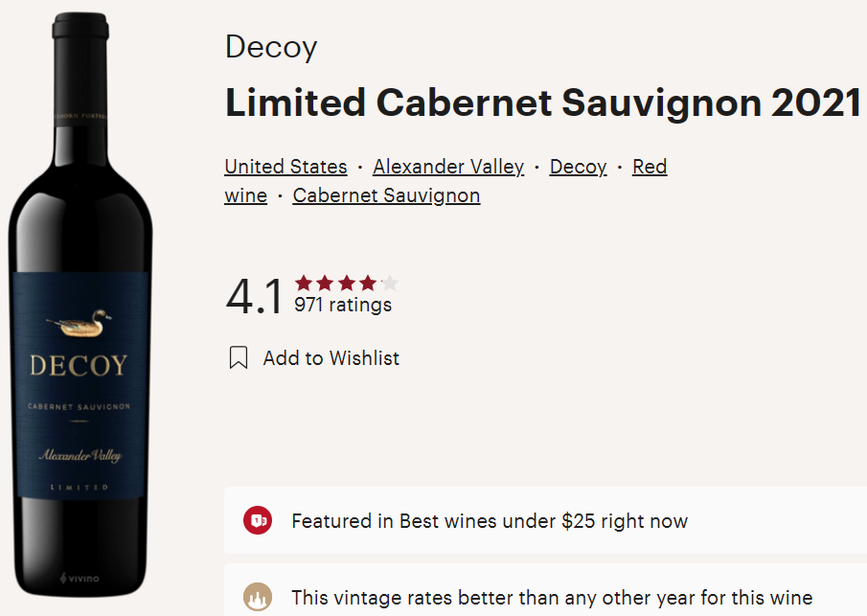Click the gray fifth rating star
867x616 pixels.
pyautogui.click(x=389, y=283)
